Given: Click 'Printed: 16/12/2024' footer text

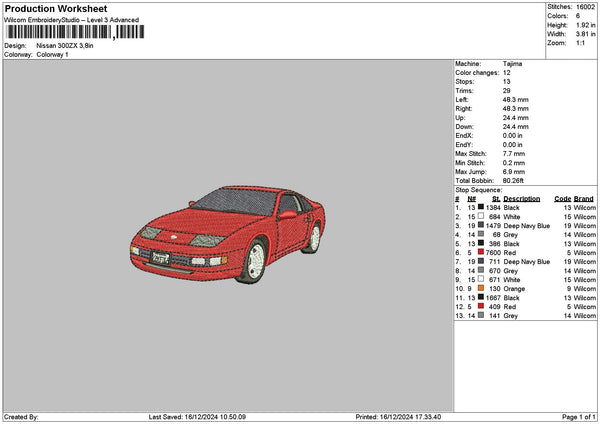Looking at the screenshot, I should click(398, 417).
